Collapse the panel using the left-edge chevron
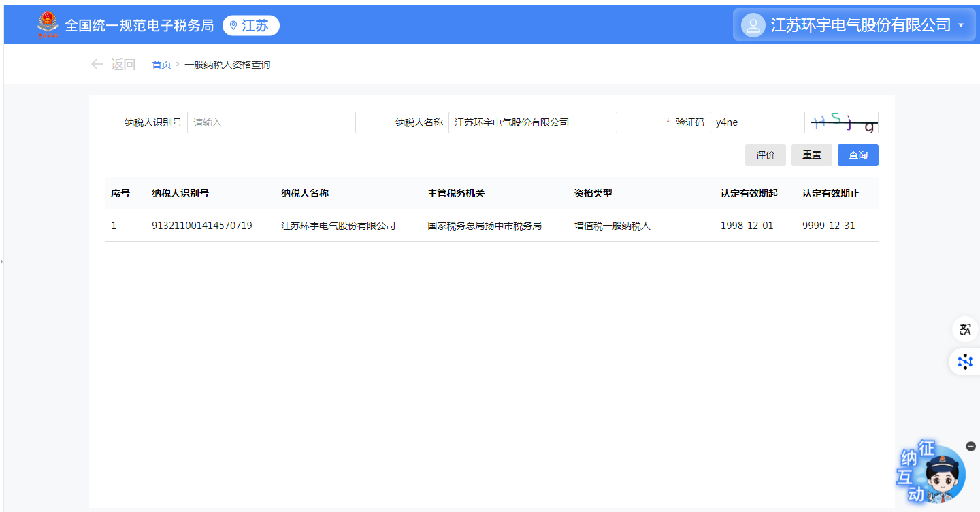Screen dimensions: 980x512 click(3, 260)
